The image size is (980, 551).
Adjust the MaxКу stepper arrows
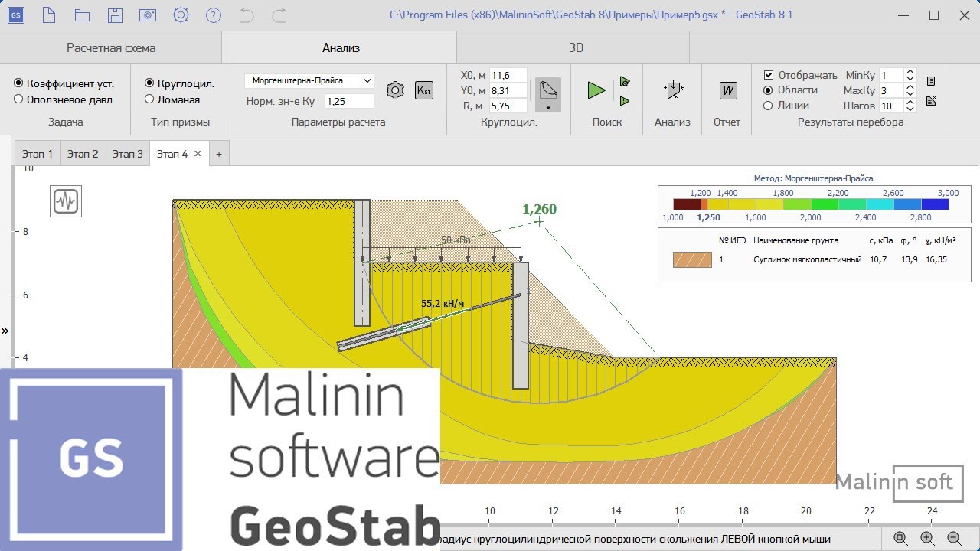coord(910,90)
